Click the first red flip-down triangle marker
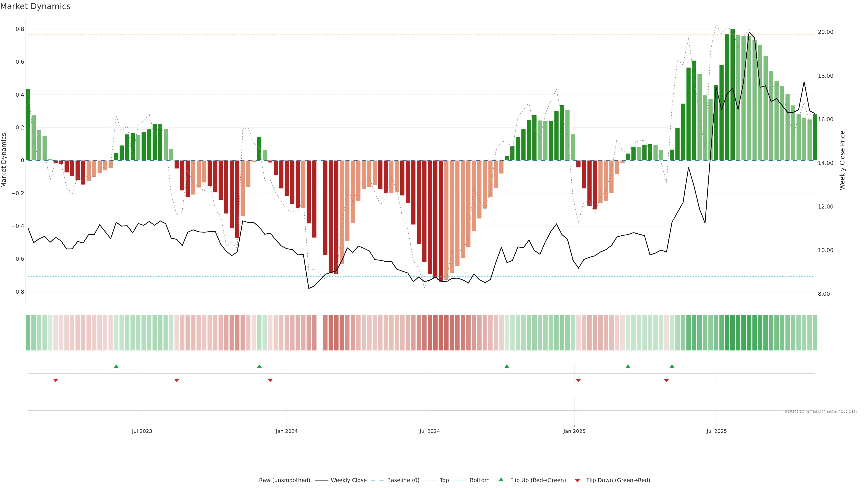This screenshot has width=868, height=488. pyautogui.click(x=56, y=380)
